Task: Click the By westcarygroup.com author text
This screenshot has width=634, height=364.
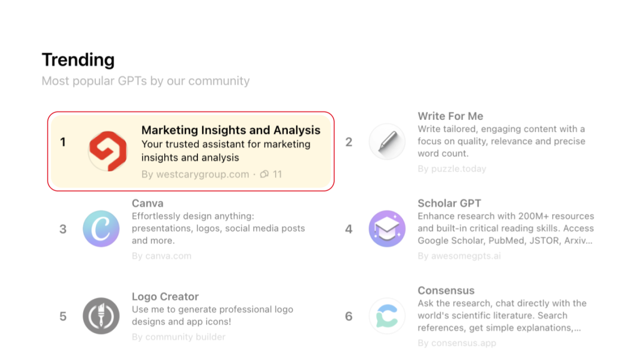Action: click(195, 174)
